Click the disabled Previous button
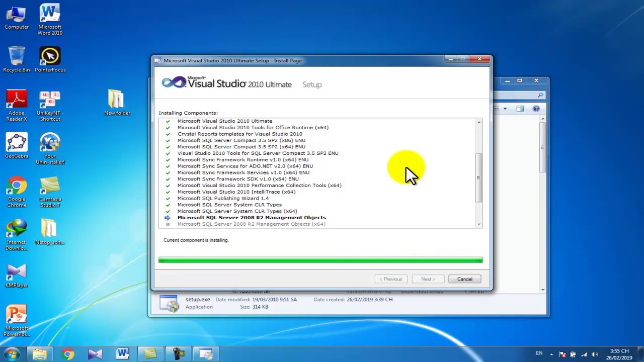This screenshot has height=362, width=644. (391, 279)
